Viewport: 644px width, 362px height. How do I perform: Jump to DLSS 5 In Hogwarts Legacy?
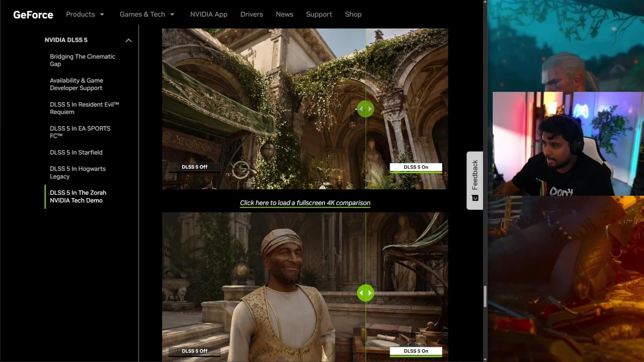(78, 172)
